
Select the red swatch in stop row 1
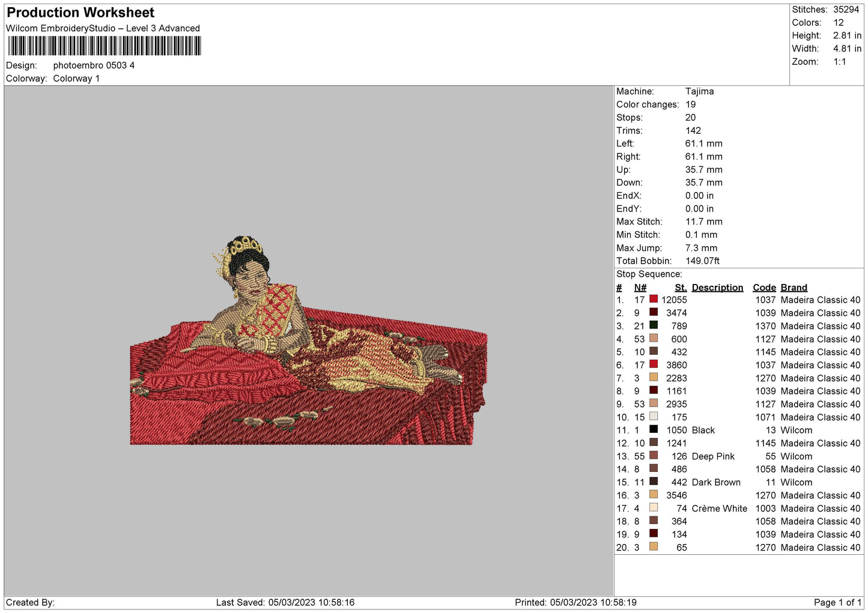pos(654,299)
